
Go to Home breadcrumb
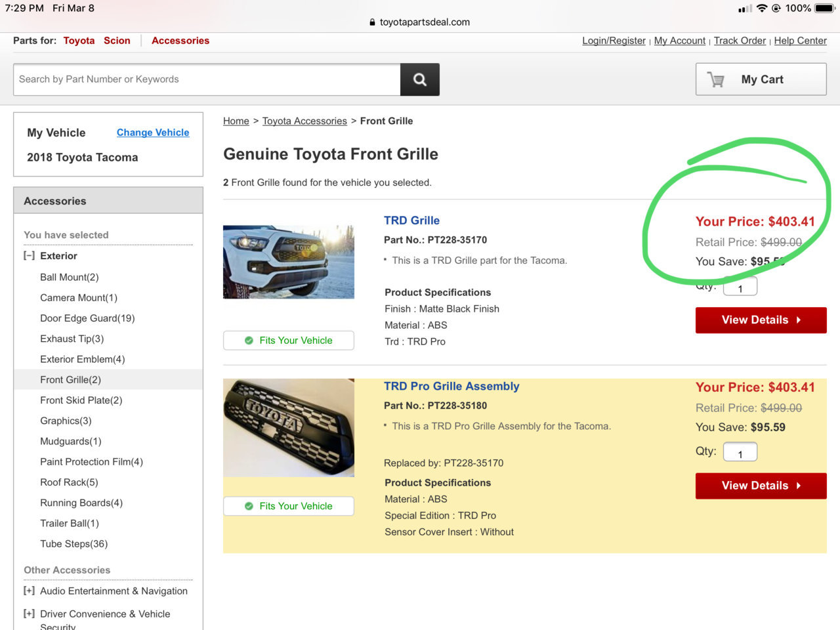pyautogui.click(x=236, y=121)
